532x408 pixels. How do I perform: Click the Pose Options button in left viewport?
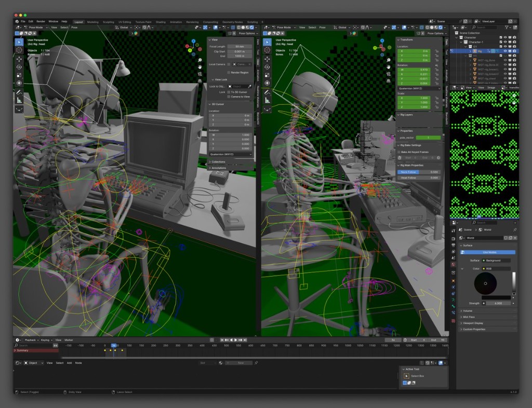click(x=246, y=33)
